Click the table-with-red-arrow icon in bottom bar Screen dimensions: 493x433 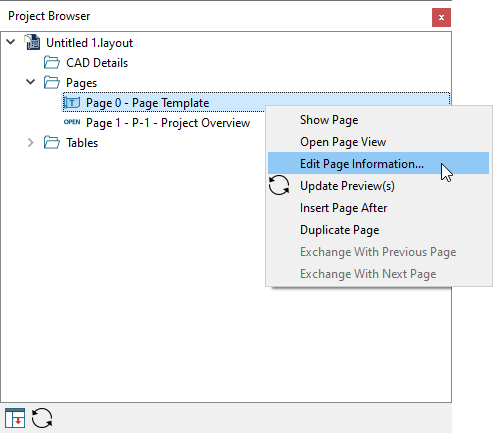click(15, 418)
